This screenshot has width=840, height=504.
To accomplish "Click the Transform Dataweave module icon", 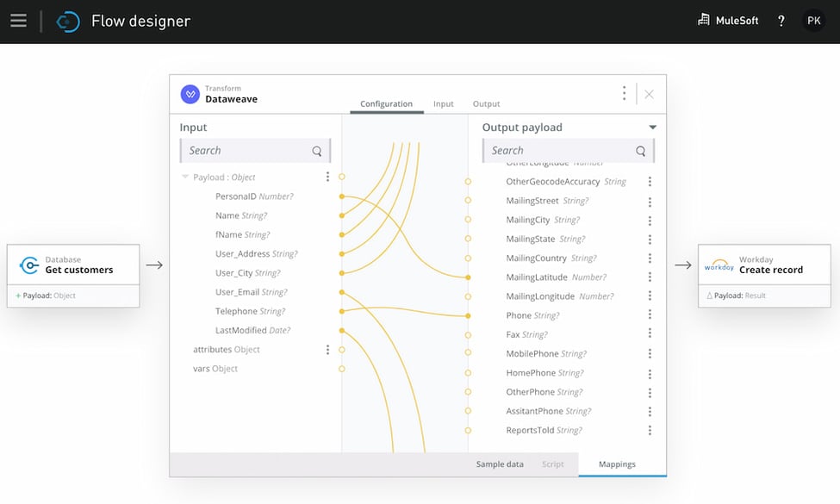I will (190, 92).
